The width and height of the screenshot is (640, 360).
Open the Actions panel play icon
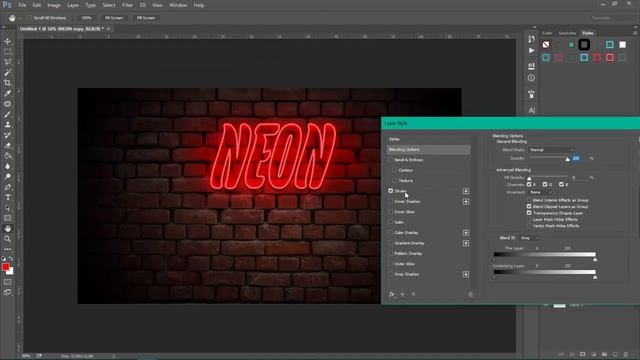(x=531, y=50)
